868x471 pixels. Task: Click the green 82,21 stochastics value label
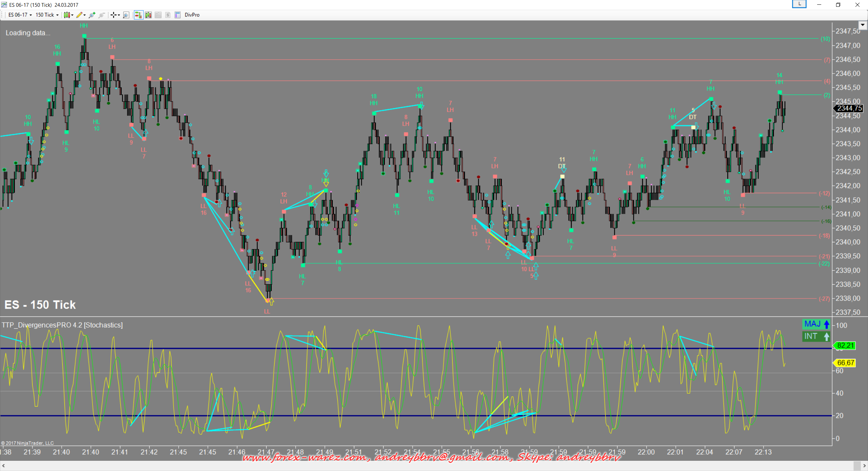click(x=846, y=346)
